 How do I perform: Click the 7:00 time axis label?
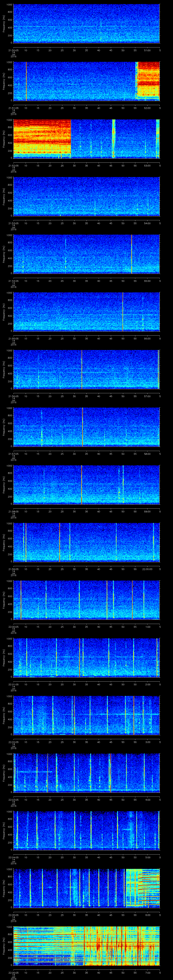(x=147, y=973)
